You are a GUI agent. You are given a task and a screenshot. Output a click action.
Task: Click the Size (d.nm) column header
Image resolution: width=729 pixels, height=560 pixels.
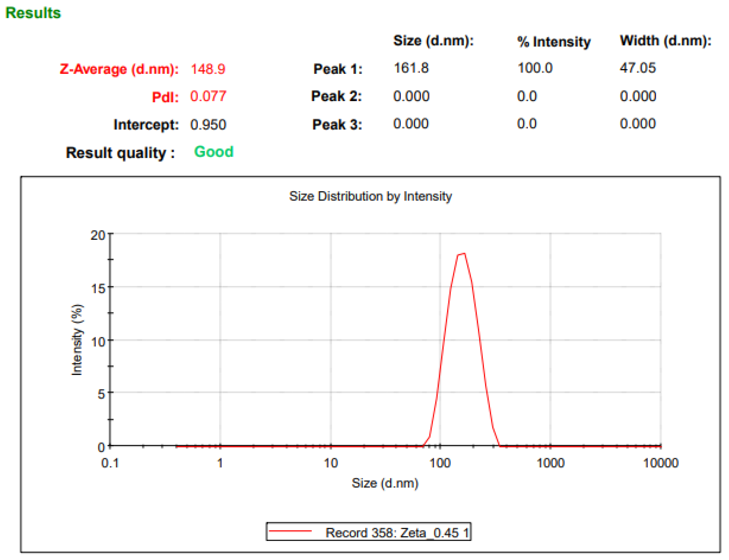coord(433,41)
